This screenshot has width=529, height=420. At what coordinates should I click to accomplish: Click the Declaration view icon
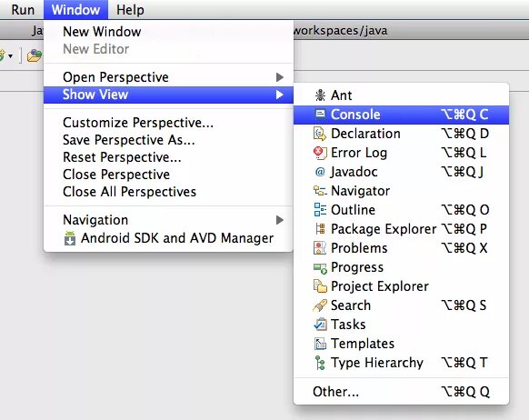pyautogui.click(x=320, y=134)
